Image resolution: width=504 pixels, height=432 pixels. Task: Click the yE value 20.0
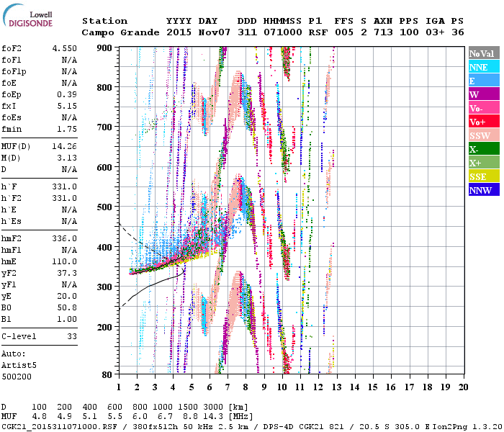(67, 296)
